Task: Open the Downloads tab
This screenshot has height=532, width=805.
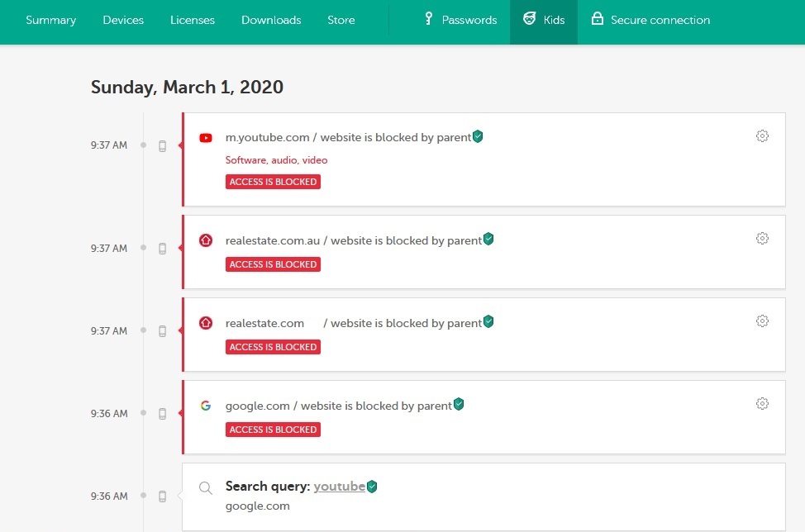Action: coord(271,20)
